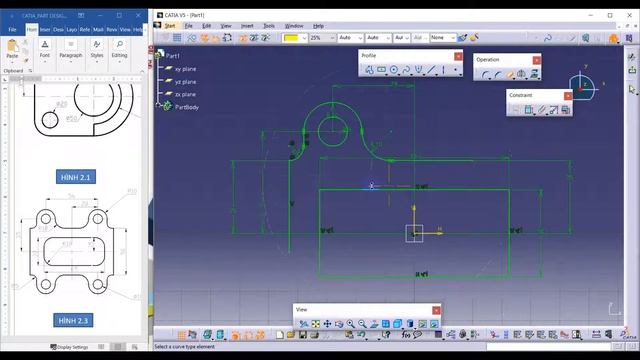Click Constraints Defined in Dialog Box icon
The height and width of the screenshot is (360, 640).
(516, 110)
